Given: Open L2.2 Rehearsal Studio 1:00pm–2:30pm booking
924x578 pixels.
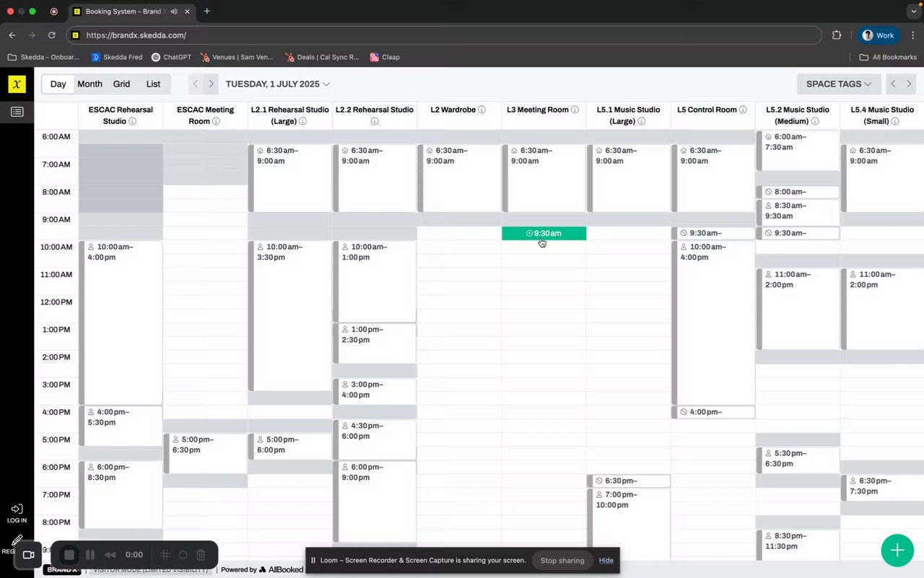Looking at the screenshot, I should coord(375,343).
